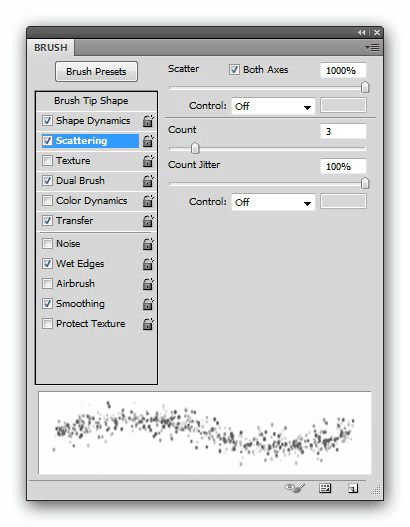Close the Brush panel window
410x527 pixels.
(x=377, y=33)
